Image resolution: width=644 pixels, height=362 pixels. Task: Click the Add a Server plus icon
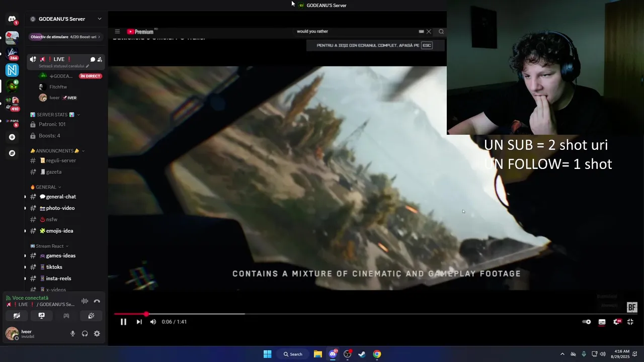click(x=12, y=137)
